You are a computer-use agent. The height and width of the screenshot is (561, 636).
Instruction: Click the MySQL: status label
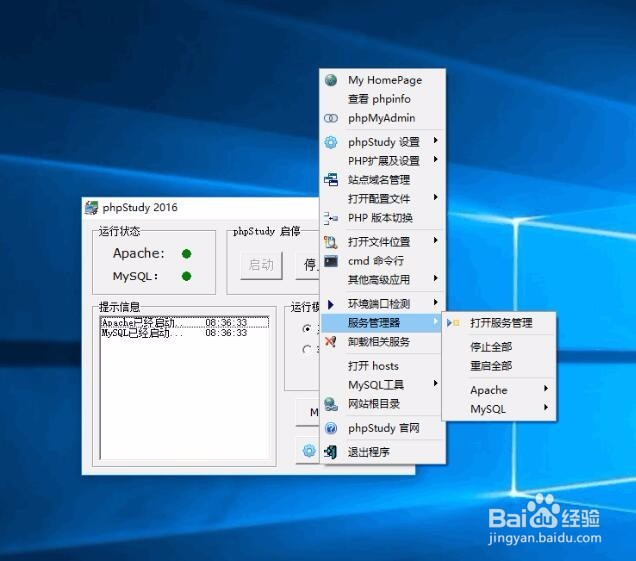pos(135,276)
